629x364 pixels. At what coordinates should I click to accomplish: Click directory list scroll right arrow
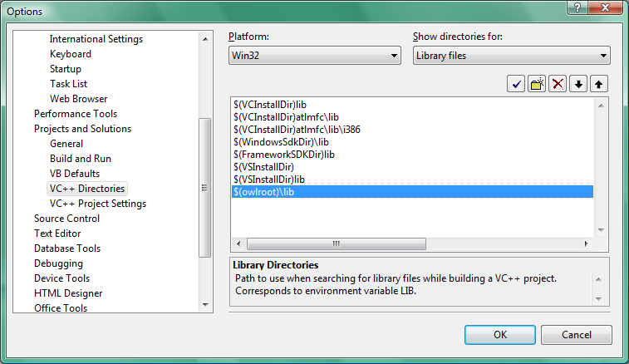pyautogui.click(x=586, y=243)
